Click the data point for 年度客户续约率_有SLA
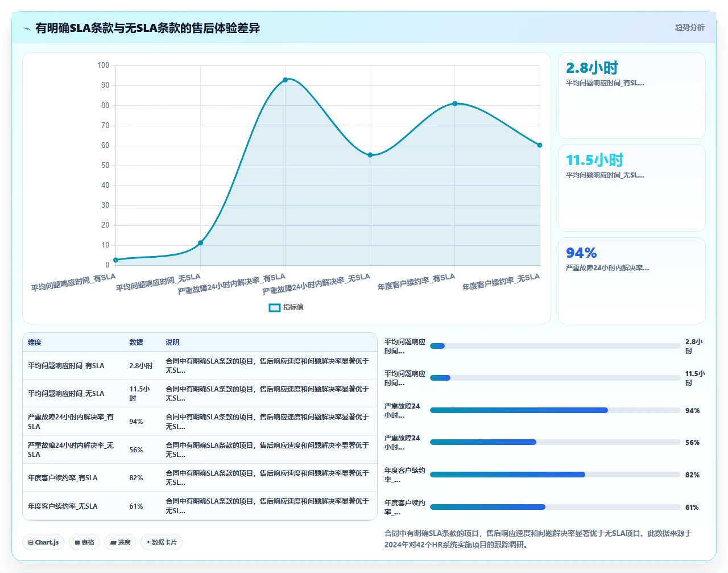The image size is (728, 573). [x=455, y=104]
